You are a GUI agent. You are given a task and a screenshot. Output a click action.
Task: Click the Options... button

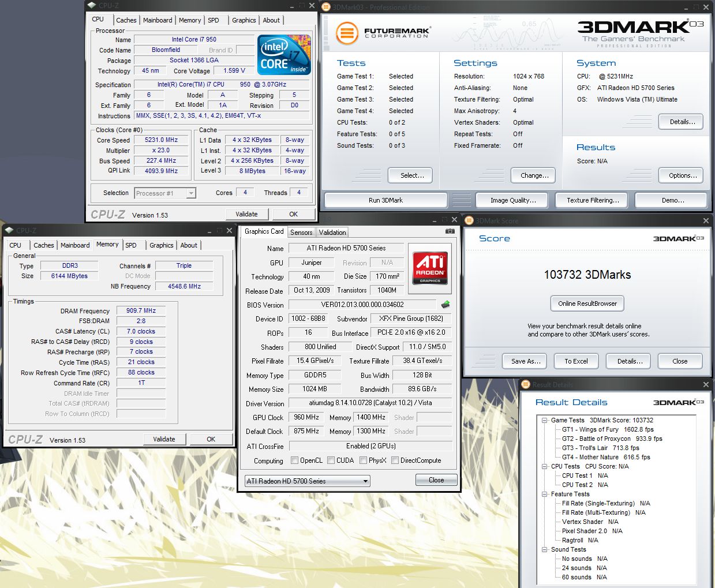[x=682, y=175]
